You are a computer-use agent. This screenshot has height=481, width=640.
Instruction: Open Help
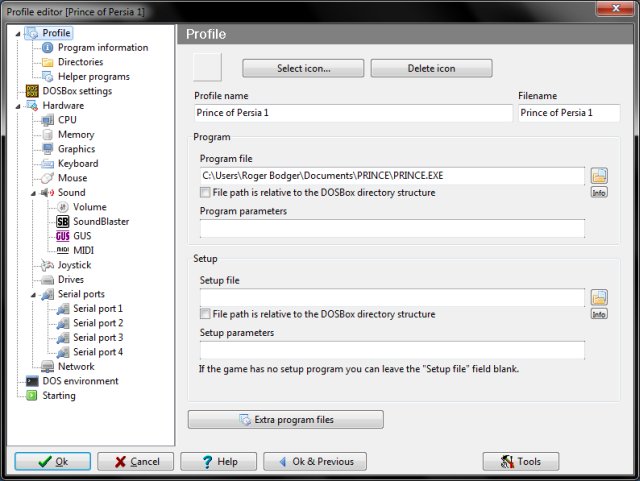[219, 461]
